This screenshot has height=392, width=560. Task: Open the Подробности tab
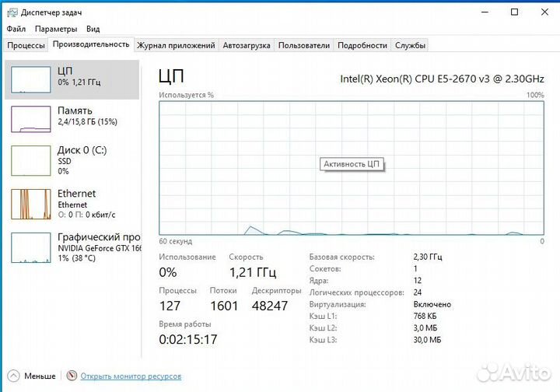362,45
